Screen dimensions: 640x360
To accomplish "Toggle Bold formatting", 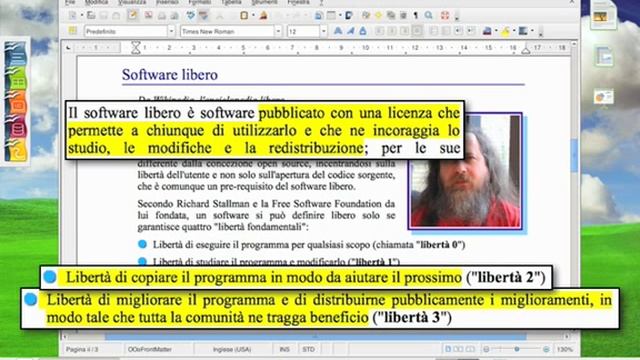I will (338, 31).
